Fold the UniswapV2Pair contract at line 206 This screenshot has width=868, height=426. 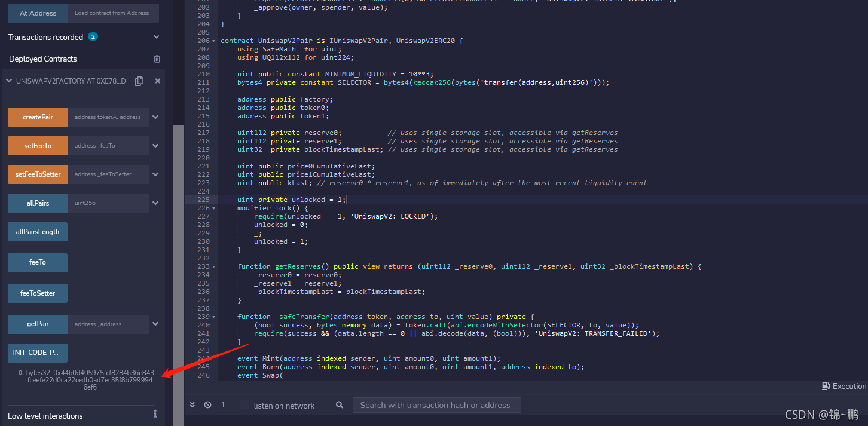pyautogui.click(x=214, y=41)
